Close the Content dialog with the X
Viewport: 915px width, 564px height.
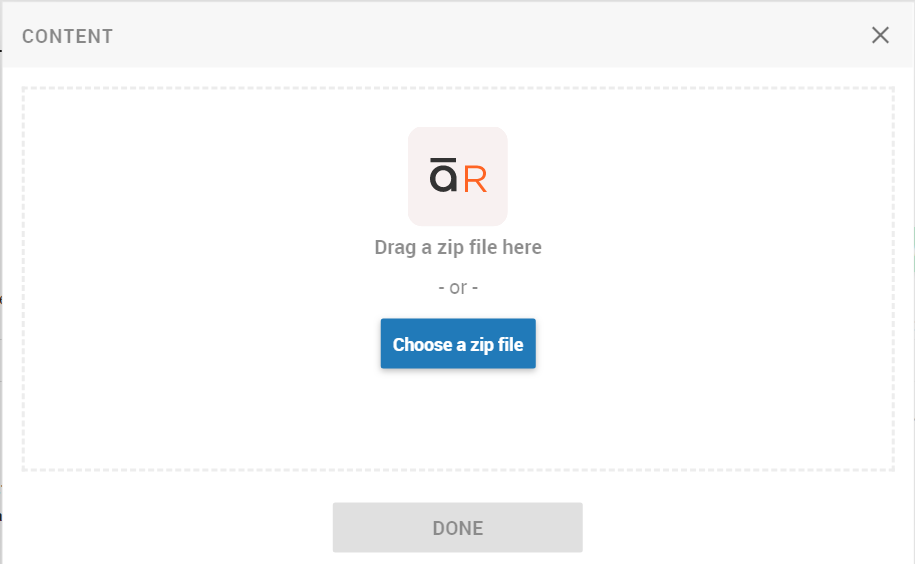880,35
